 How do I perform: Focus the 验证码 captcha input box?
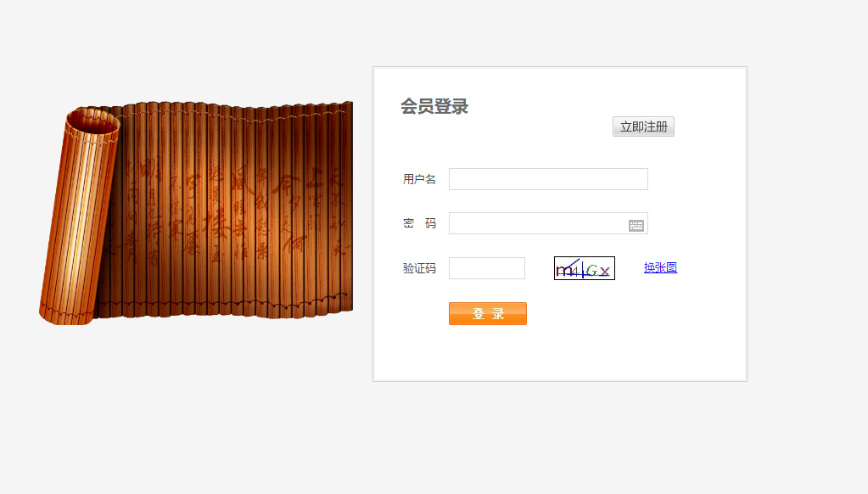(487, 268)
